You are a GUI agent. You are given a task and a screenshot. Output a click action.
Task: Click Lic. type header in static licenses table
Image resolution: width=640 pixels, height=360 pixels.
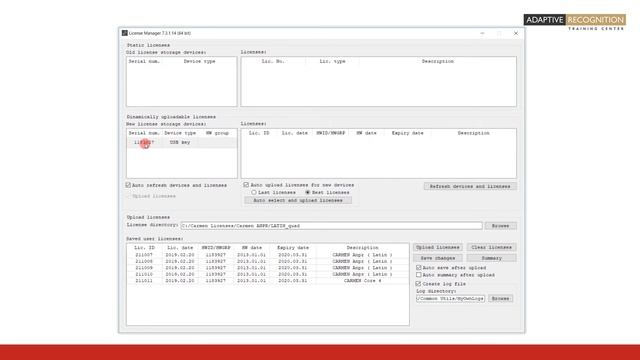point(332,61)
